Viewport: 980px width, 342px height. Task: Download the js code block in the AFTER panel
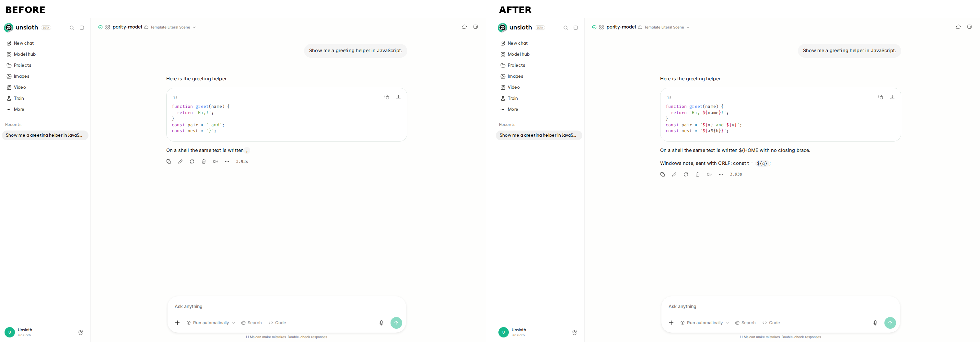point(892,97)
